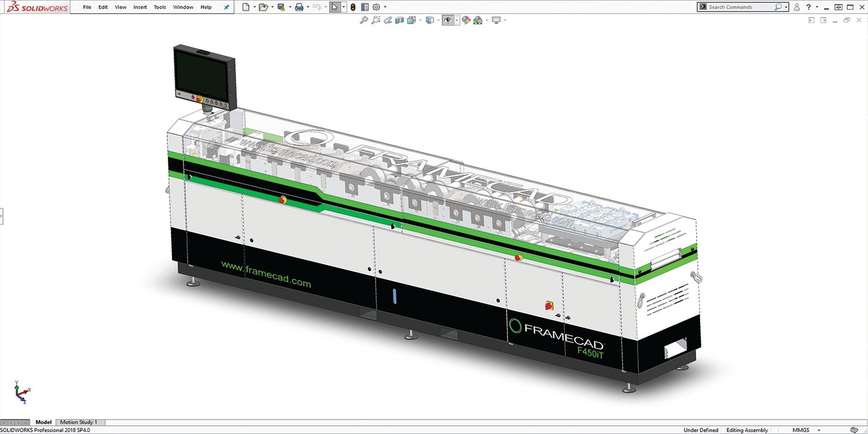The image size is (868, 434).
Task: Open the Insert menu
Action: pyautogui.click(x=140, y=7)
